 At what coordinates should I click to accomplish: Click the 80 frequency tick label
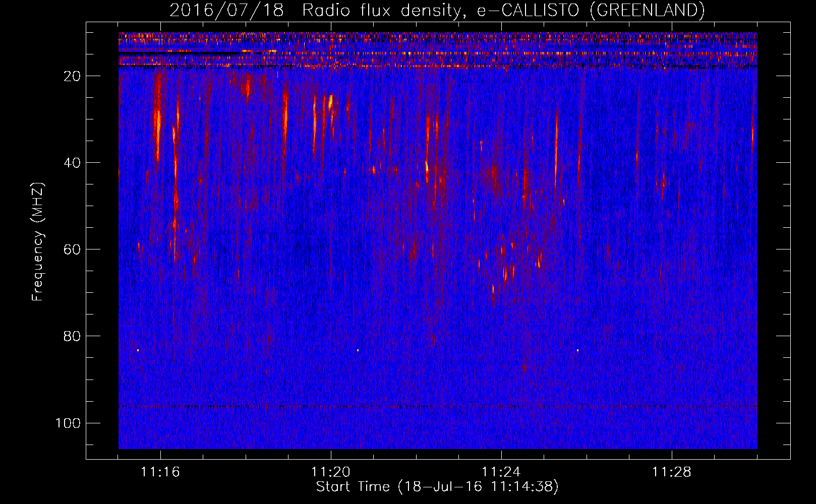point(72,336)
